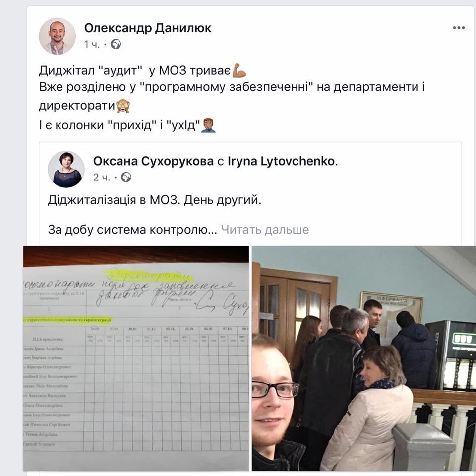
Task: Open the three-dot post options menu
Action: (x=458, y=28)
